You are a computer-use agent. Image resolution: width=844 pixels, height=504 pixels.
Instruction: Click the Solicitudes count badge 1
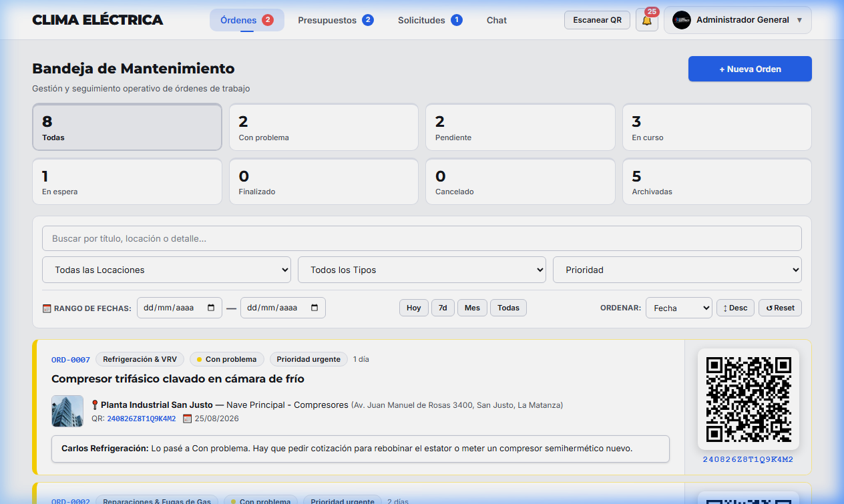pyautogui.click(x=457, y=20)
